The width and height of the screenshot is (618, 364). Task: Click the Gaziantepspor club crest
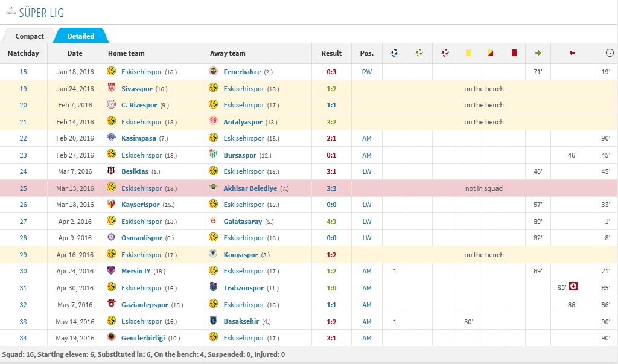[112, 304]
